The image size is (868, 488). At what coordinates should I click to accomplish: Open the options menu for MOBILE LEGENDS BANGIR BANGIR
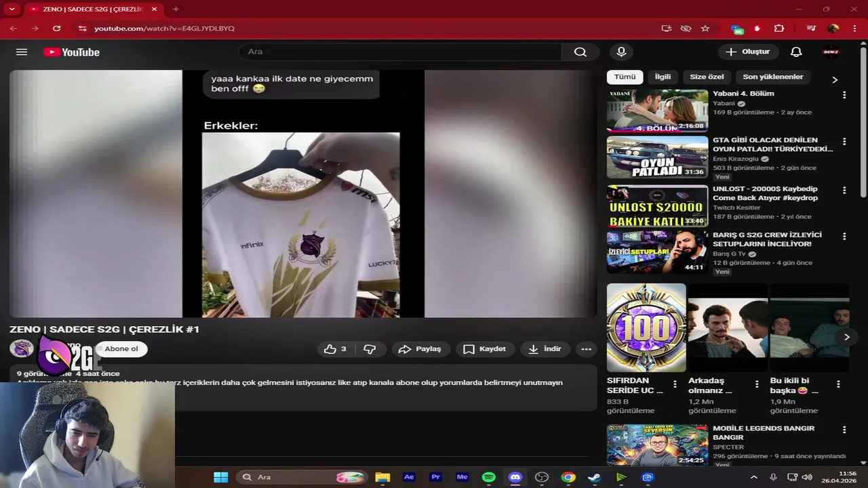(844, 430)
